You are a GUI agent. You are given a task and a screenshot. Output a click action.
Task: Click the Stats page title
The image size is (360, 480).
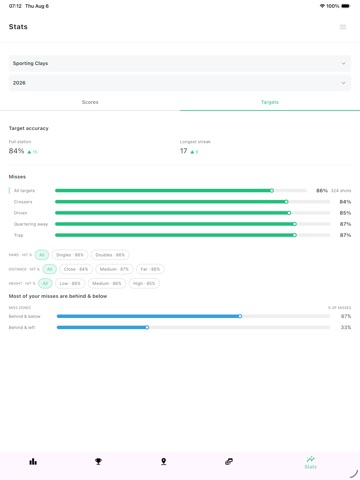click(18, 27)
